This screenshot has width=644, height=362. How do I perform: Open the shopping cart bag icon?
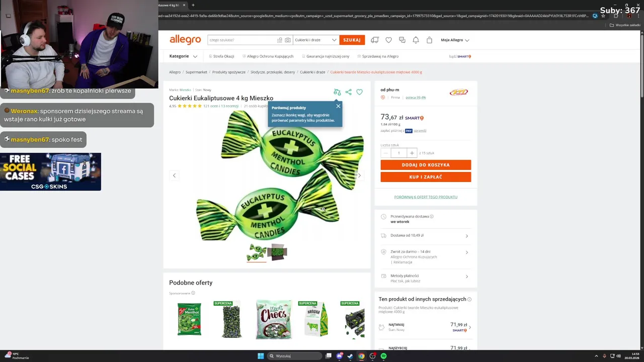coord(429,40)
